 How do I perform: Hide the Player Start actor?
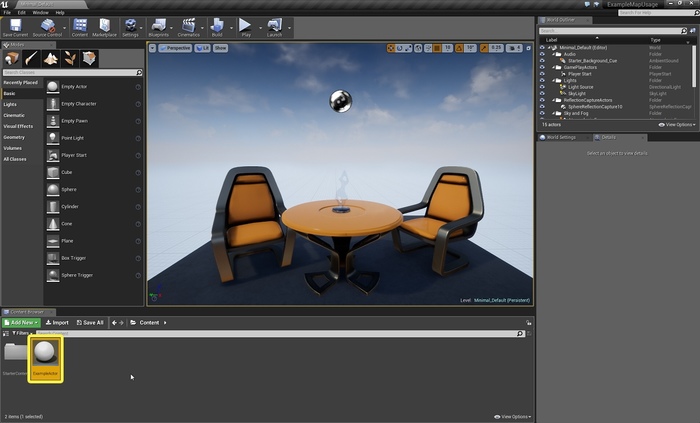click(x=542, y=74)
